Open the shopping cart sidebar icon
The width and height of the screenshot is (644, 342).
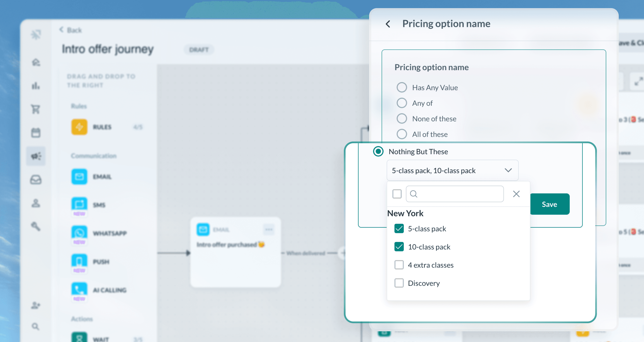point(36,109)
